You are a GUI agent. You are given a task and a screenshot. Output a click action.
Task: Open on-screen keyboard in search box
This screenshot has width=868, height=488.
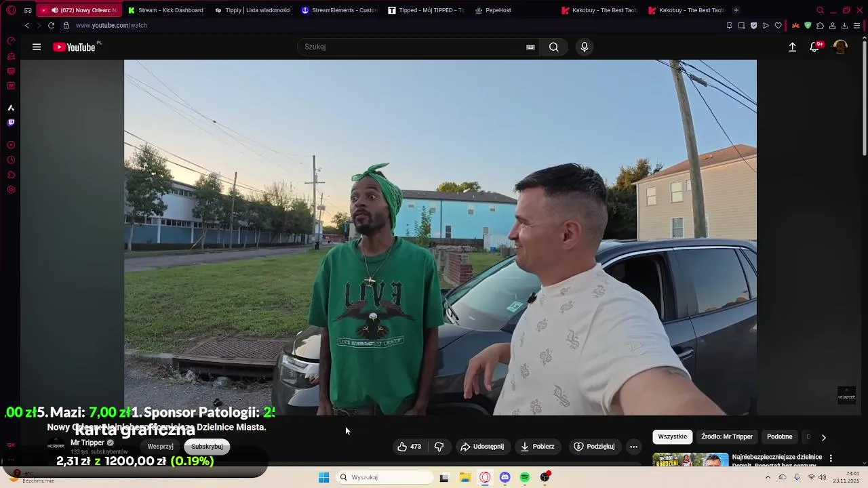pos(530,47)
